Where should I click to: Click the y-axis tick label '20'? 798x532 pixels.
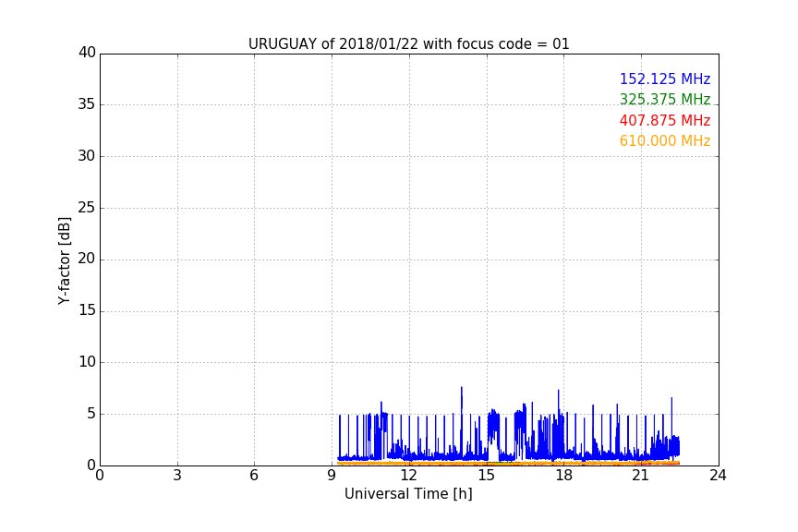87,260
